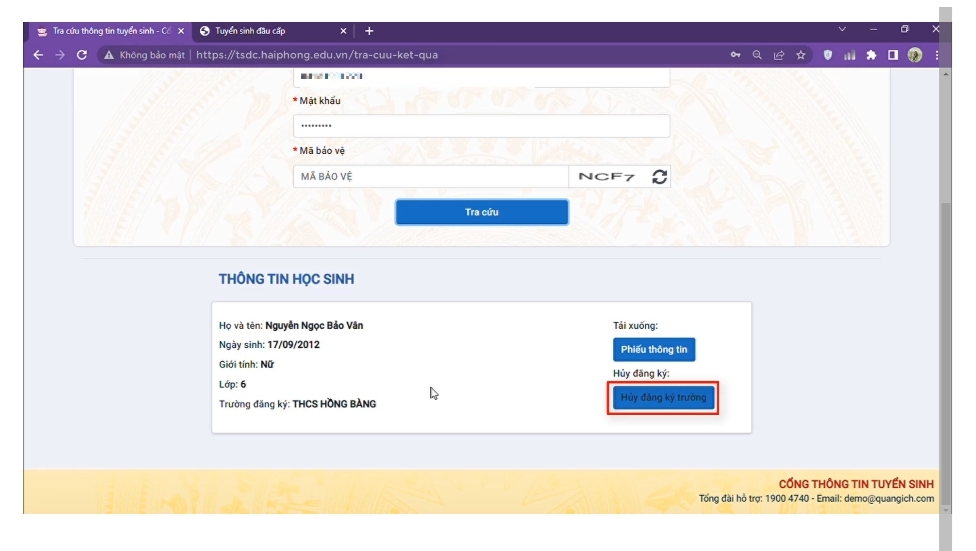Go back using browser back arrow

pos(38,55)
